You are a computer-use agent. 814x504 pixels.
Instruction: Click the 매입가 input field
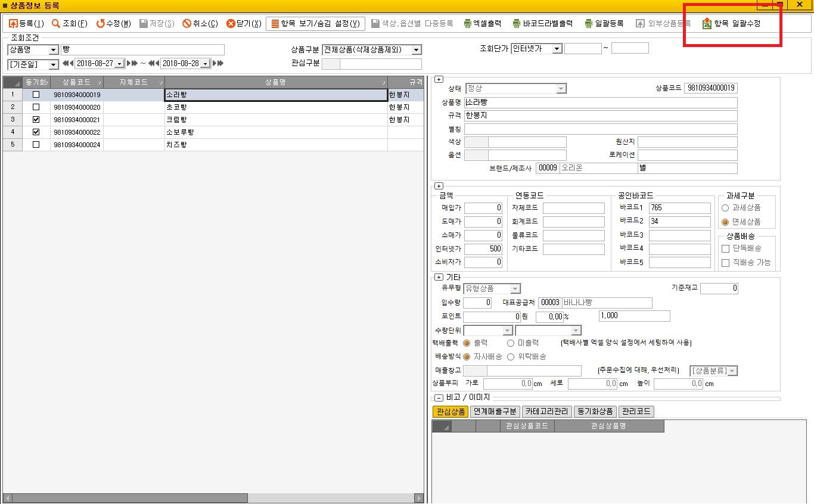[x=483, y=208]
